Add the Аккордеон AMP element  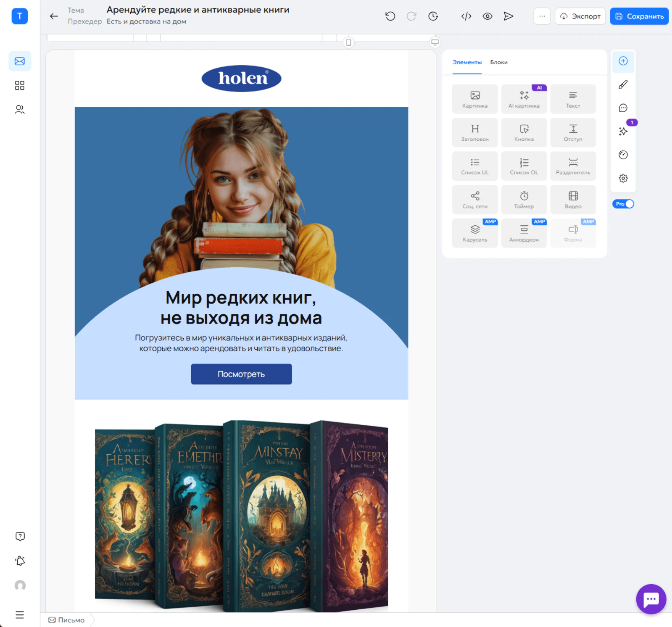coord(524,233)
